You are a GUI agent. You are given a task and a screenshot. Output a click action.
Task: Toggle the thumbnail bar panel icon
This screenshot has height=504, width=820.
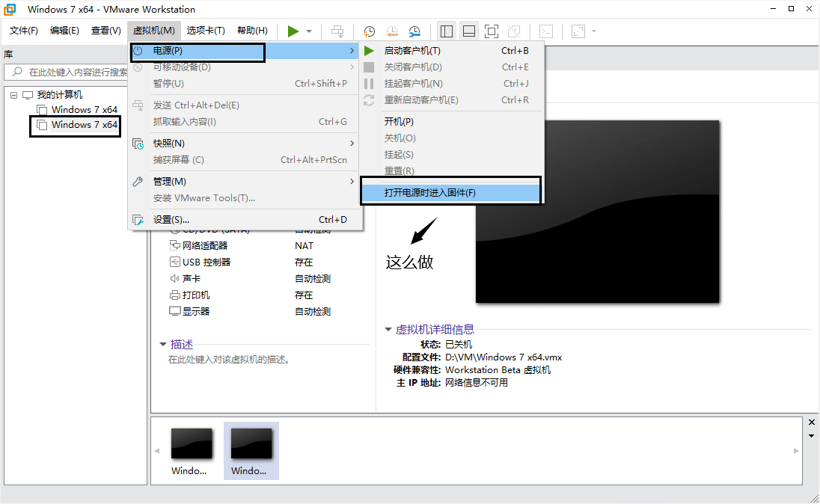point(469,31)
